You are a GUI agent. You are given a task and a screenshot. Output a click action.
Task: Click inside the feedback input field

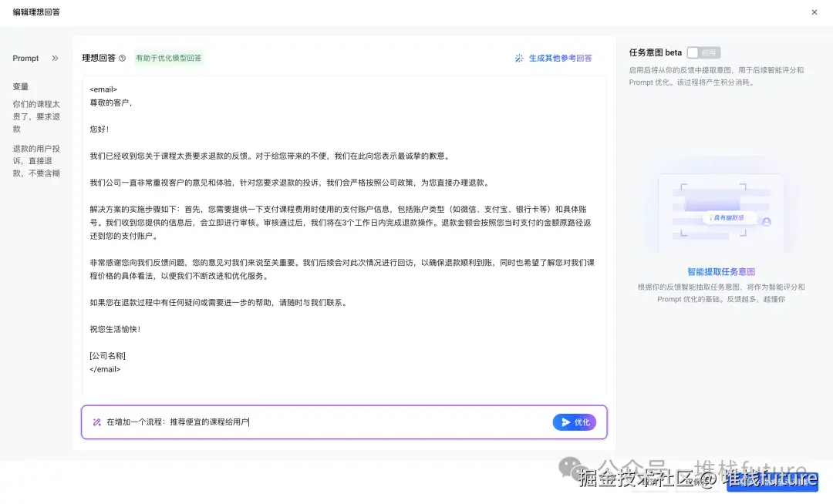coord(309,421)
